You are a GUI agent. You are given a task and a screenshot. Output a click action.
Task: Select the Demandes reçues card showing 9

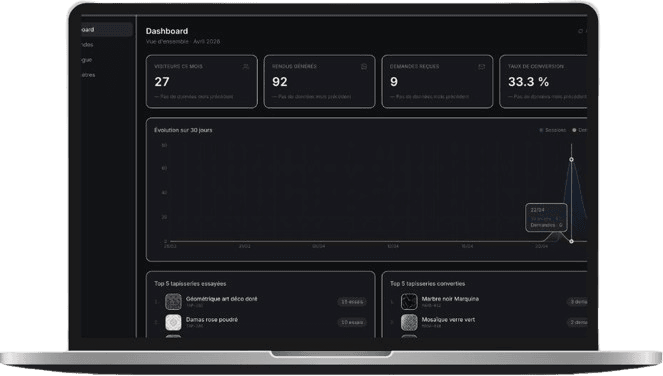point(437,82)
